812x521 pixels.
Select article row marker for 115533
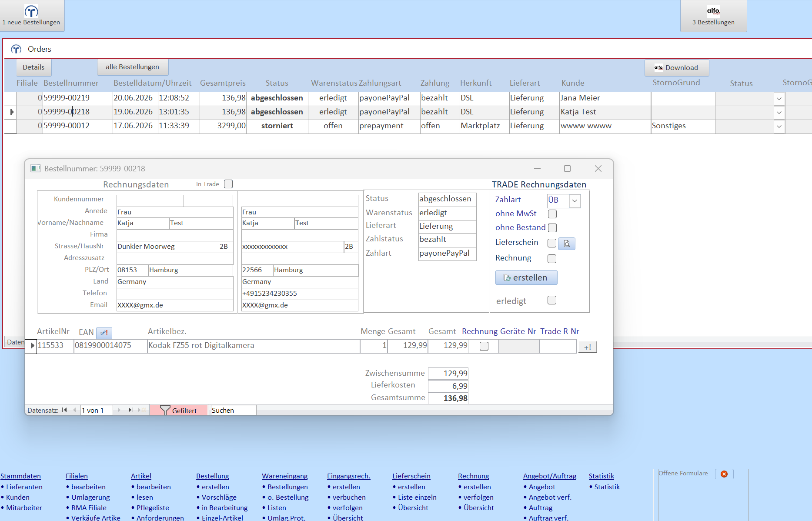point(31,346)
